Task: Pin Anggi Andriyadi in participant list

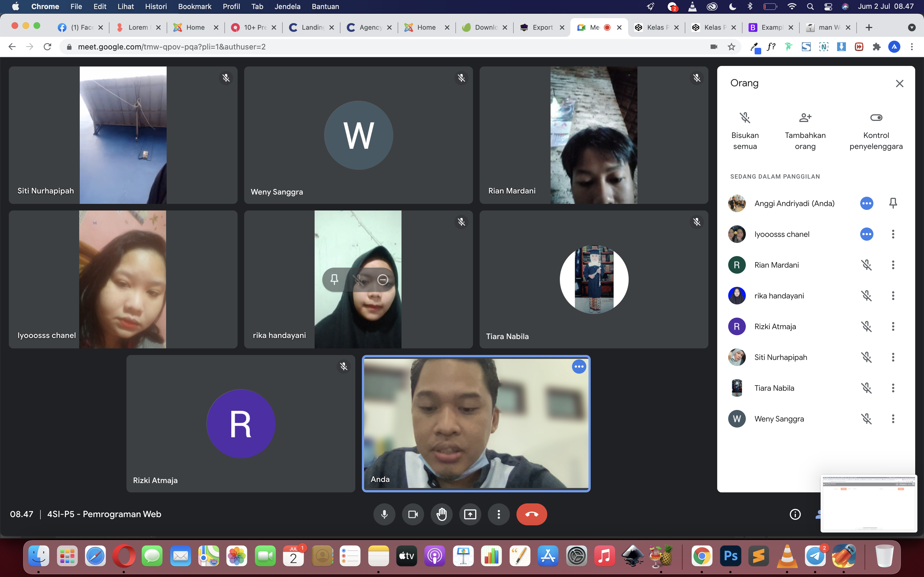Action: click(x=893, y=203)
